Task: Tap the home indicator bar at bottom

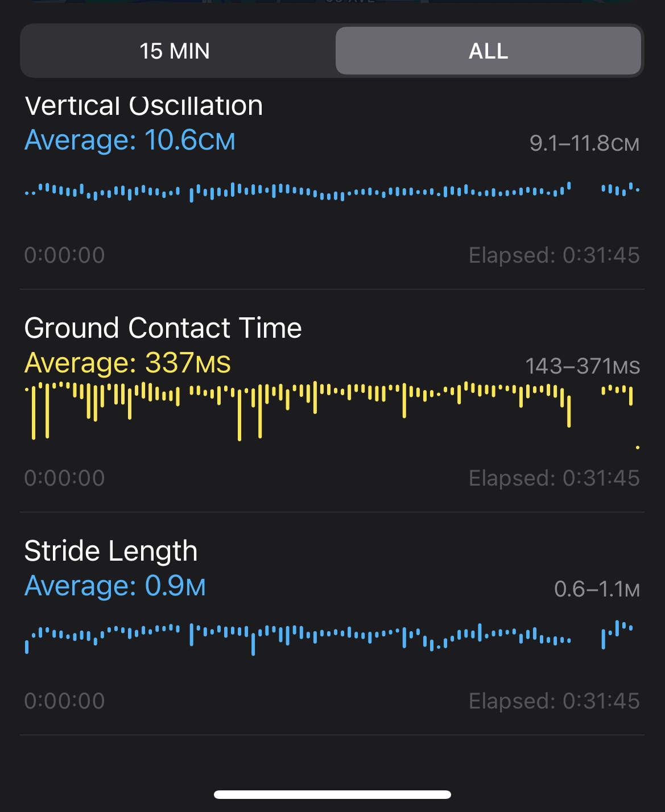Action: [332, 794]
